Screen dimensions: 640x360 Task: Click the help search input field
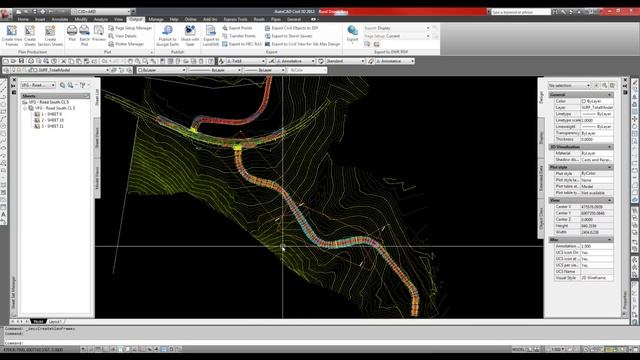coord(520,12)
